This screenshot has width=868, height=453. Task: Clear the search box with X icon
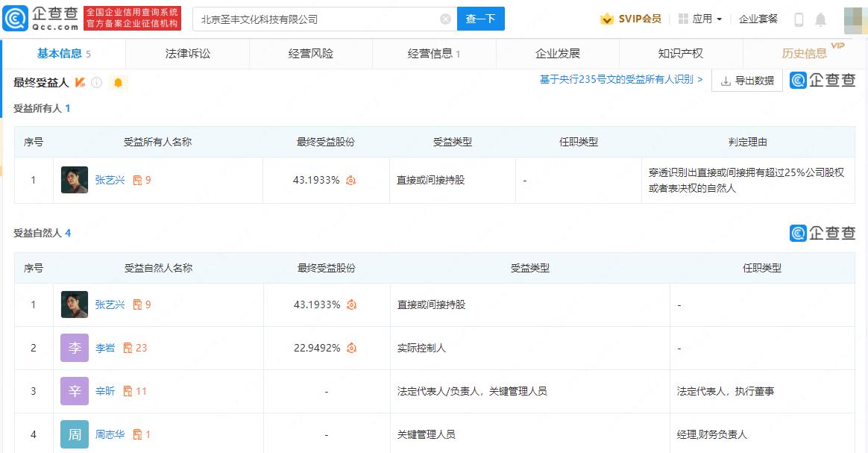[x=445, y=19]
